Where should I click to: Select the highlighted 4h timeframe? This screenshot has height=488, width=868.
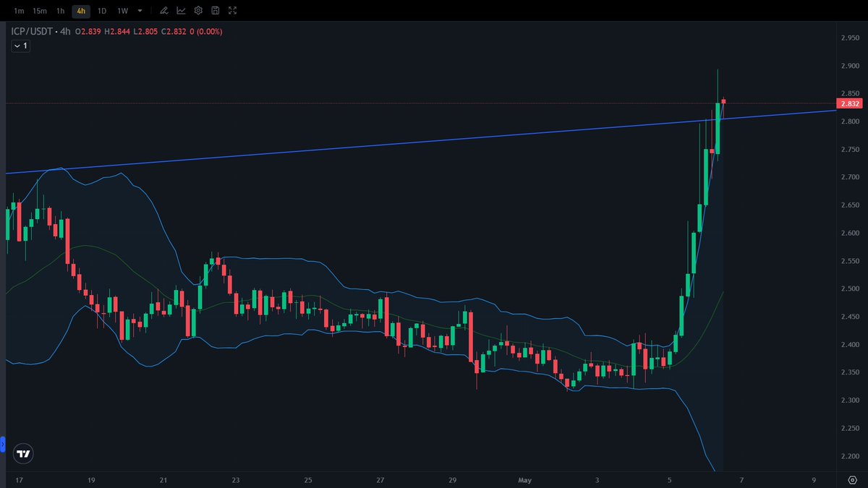(x=81, y=11)
